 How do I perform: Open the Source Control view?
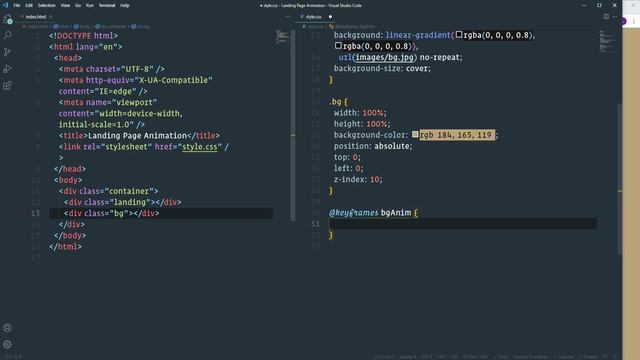click(x=7, y=52)
